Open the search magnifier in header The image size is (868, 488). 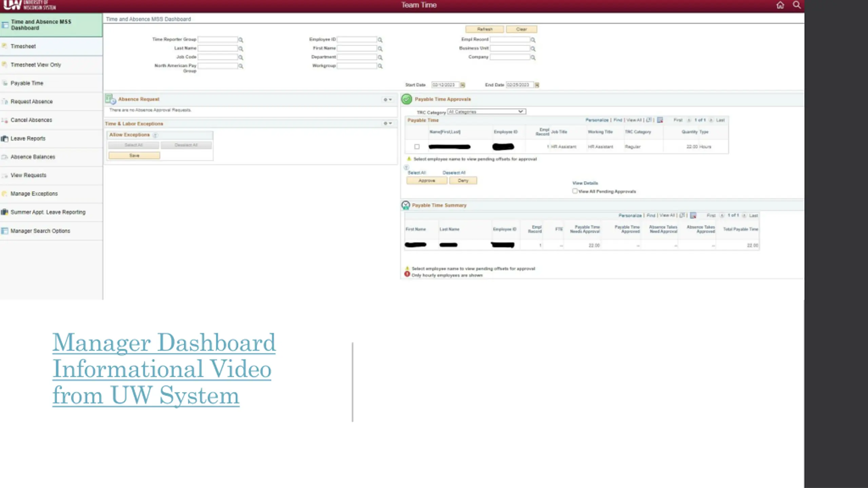click(796, 5)
